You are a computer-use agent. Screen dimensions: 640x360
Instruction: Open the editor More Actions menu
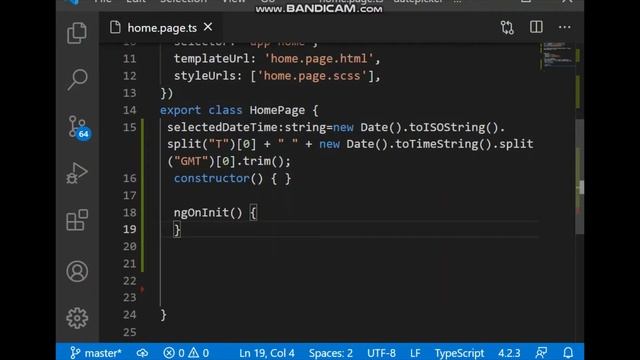564,27
